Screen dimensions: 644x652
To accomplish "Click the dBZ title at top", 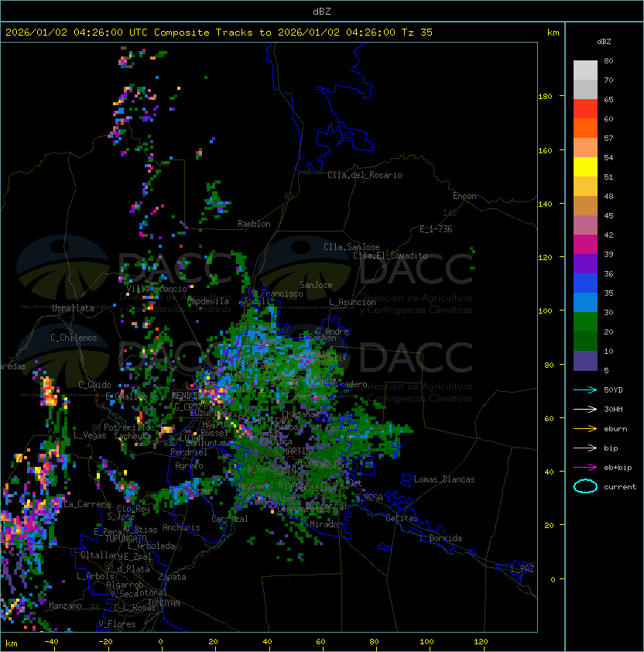I will coord(322,12).
